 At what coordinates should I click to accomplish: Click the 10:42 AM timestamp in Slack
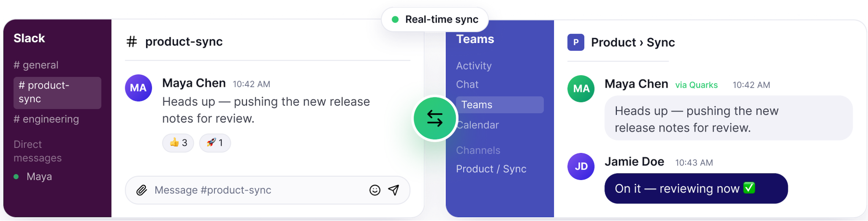tap(252, 84)
